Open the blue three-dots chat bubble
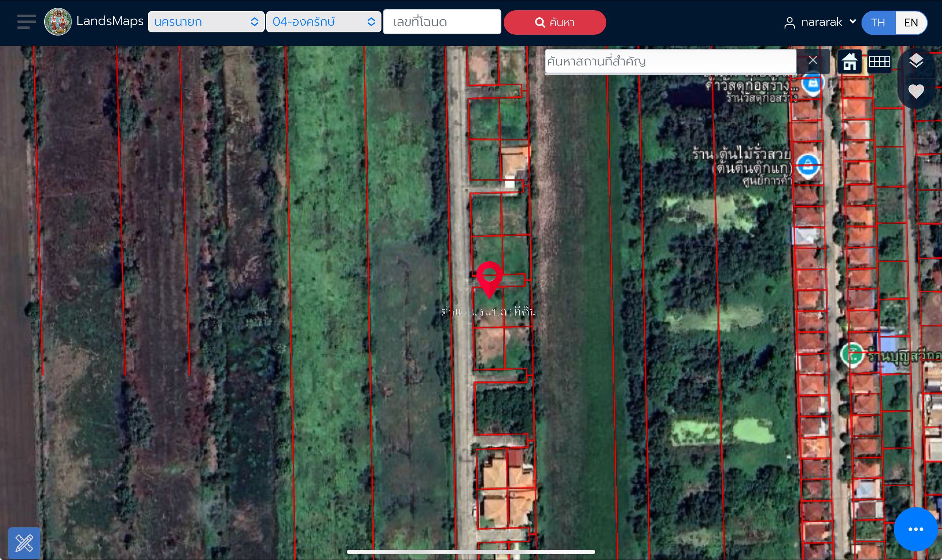The image size is (942, 560). 916,529
